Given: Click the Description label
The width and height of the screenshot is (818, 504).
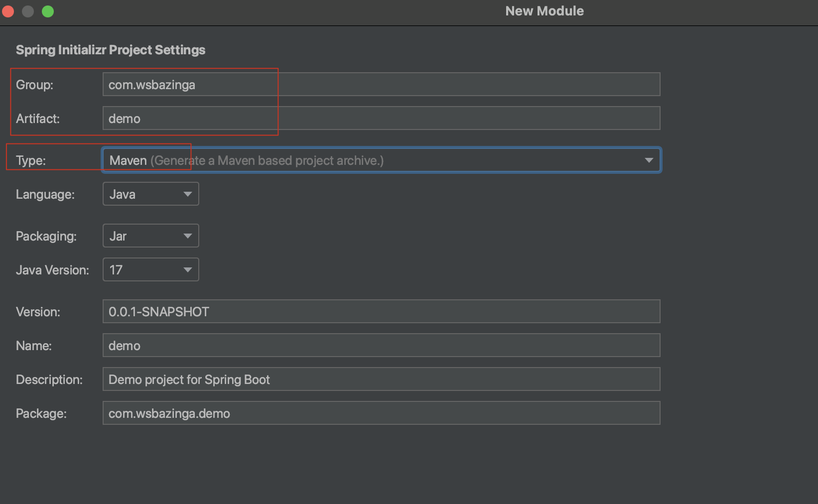Looking at the screenshot, I should (49, 379).
